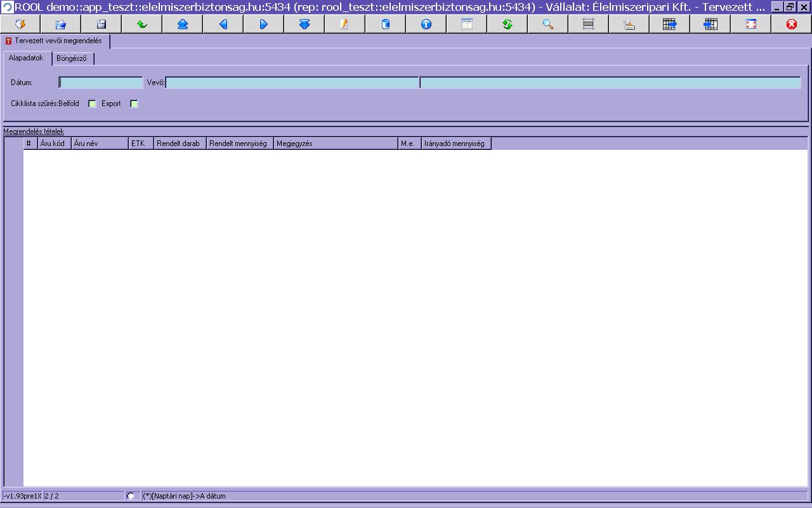Click the Áru név column header
Viewport: 812px width, 508px height.
[100, 144]
